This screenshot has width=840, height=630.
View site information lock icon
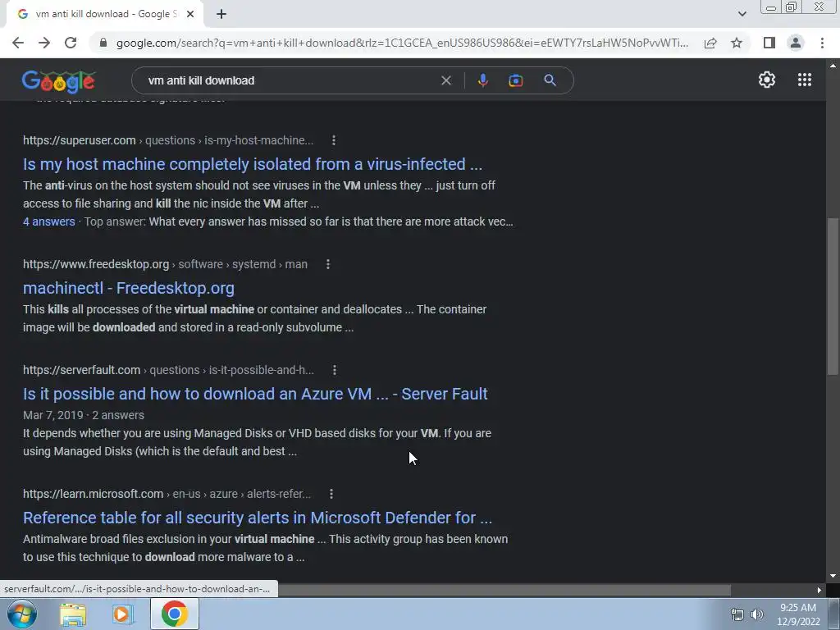pyautogui.click(x=103, y=43)
